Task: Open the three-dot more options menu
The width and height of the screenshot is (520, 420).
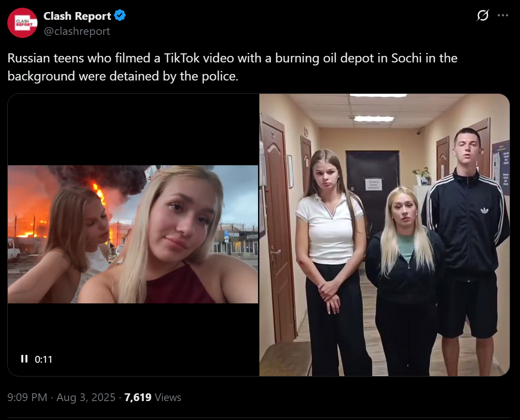Action: (503, 15)
